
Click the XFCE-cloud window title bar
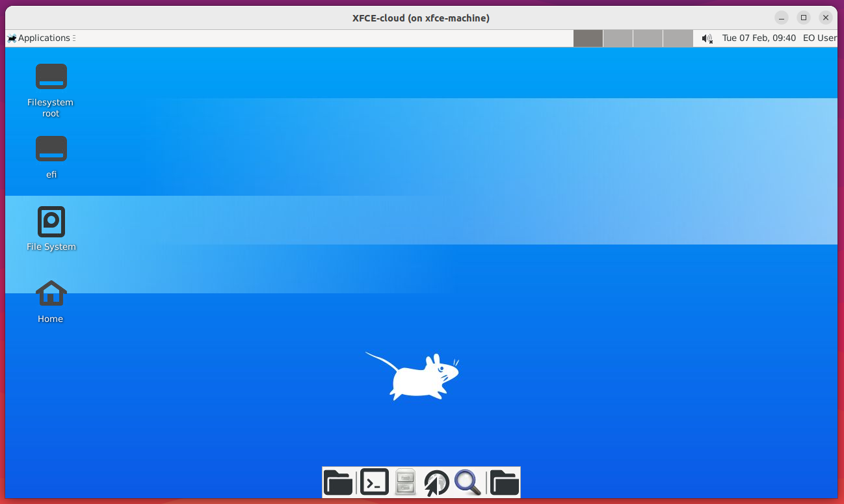tap(422, 18)
